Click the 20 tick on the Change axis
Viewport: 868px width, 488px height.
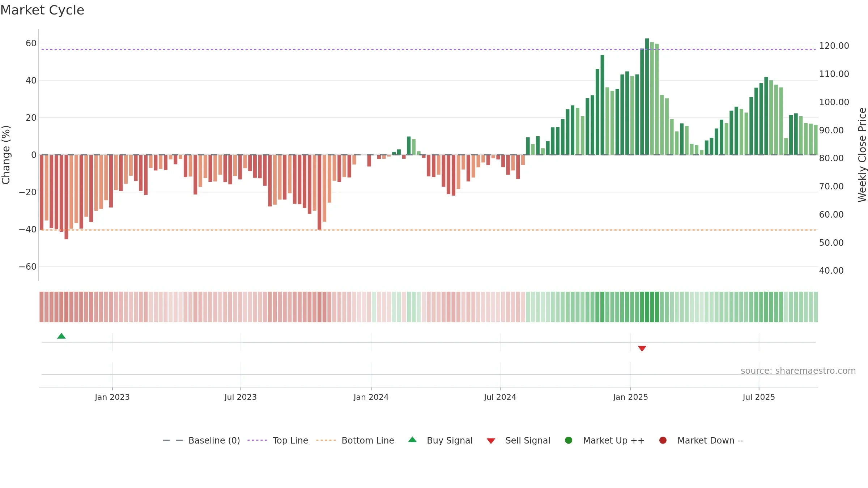[31, 118]
